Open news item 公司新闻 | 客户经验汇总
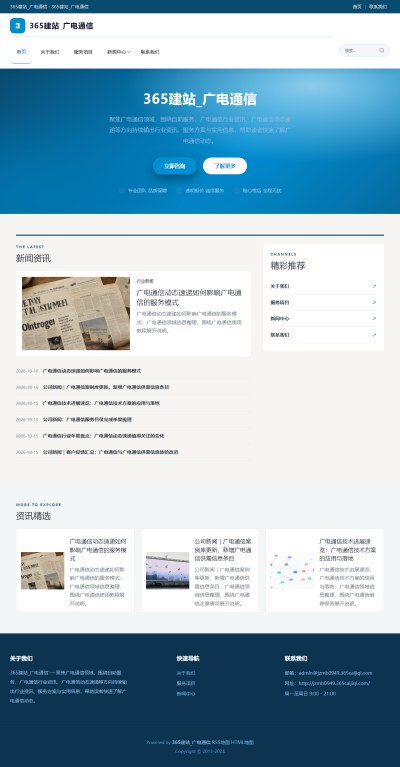 111,452
